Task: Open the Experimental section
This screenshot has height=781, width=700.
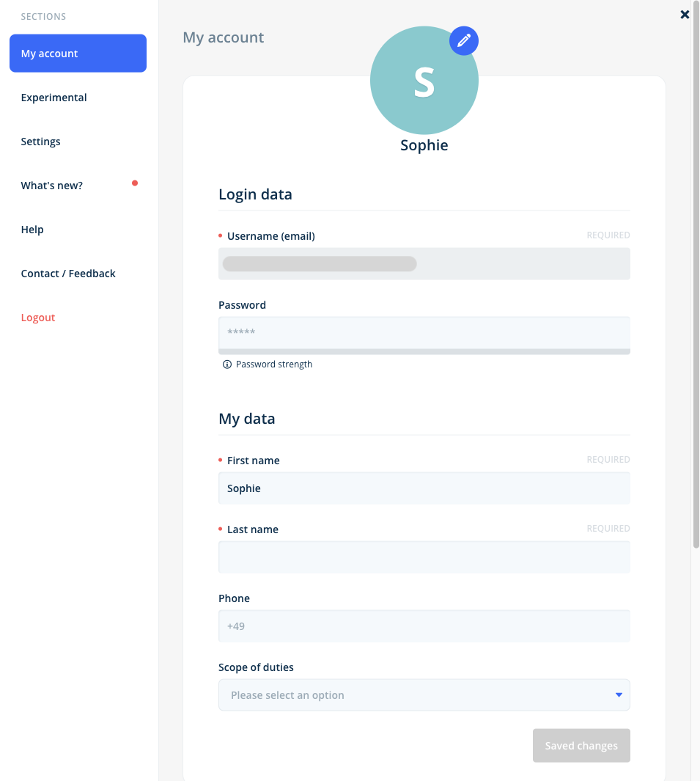Action: [x=54, y=98]
